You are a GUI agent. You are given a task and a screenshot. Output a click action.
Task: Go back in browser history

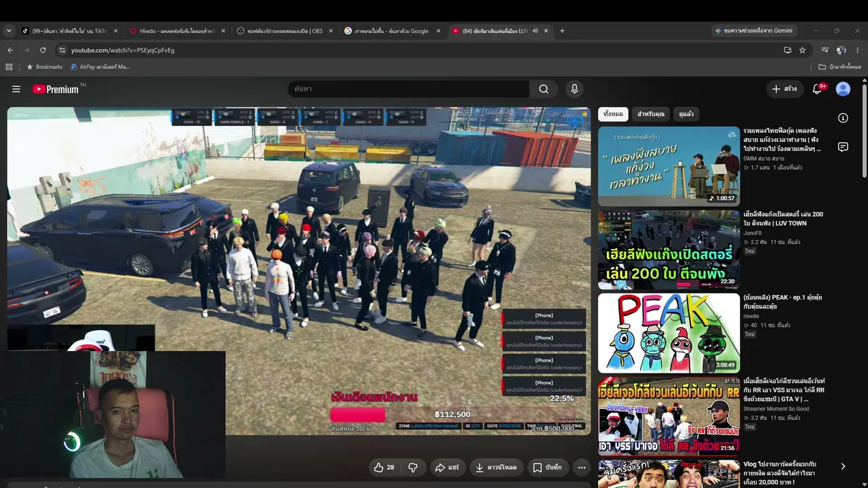10,50
